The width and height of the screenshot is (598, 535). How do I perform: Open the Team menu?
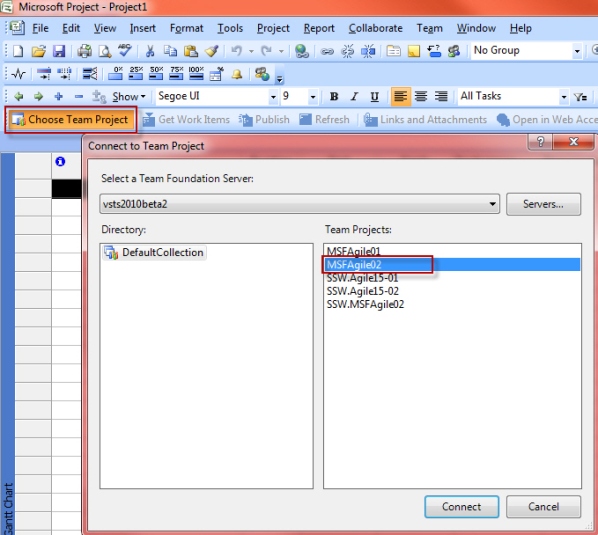coord(429,28)
